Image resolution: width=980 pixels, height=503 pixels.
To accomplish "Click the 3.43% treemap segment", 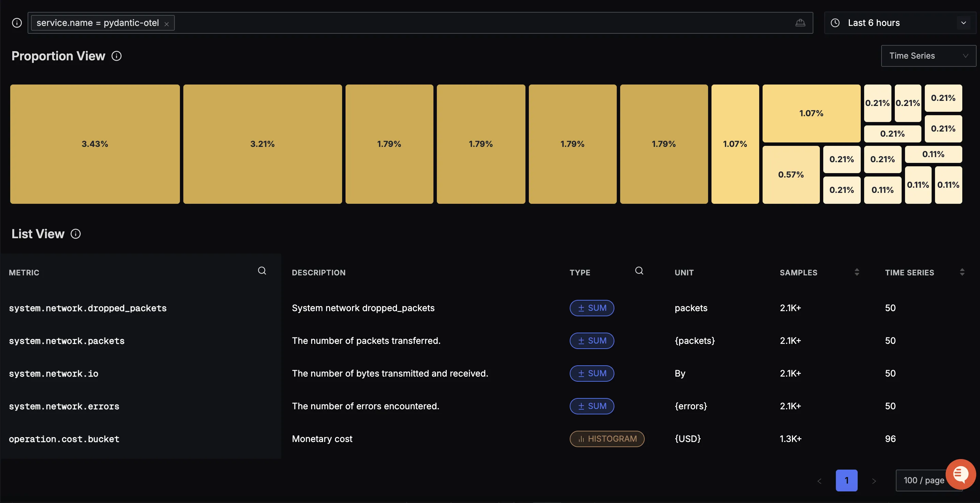I will (94, 144).
